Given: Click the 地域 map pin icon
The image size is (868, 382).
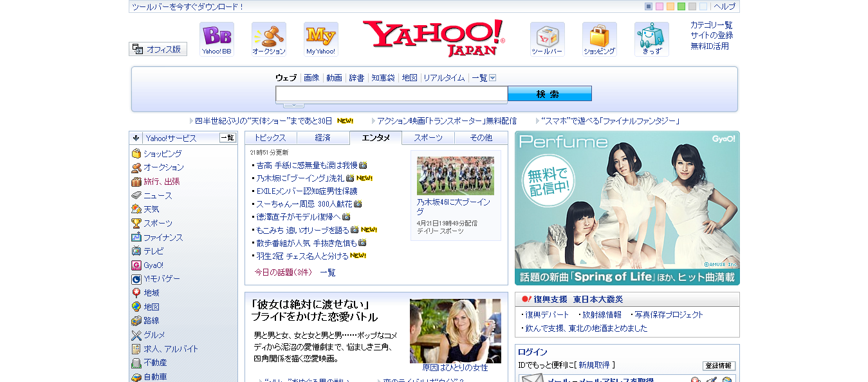Looking at the screenshot, I should 136,293.
